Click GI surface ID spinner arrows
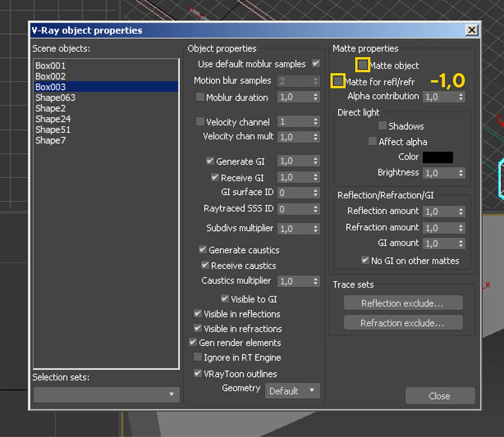504x437 pixels. 316,193
